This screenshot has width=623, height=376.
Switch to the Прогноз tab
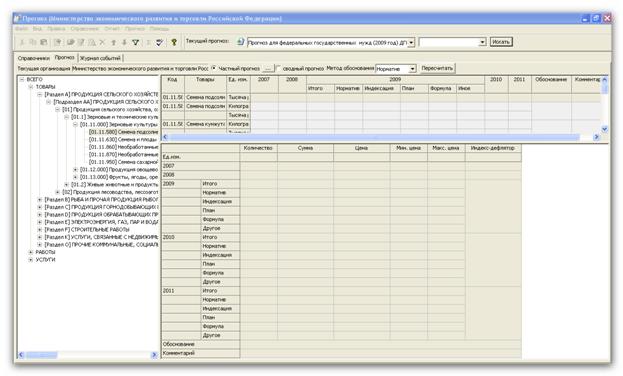[65, 58]
